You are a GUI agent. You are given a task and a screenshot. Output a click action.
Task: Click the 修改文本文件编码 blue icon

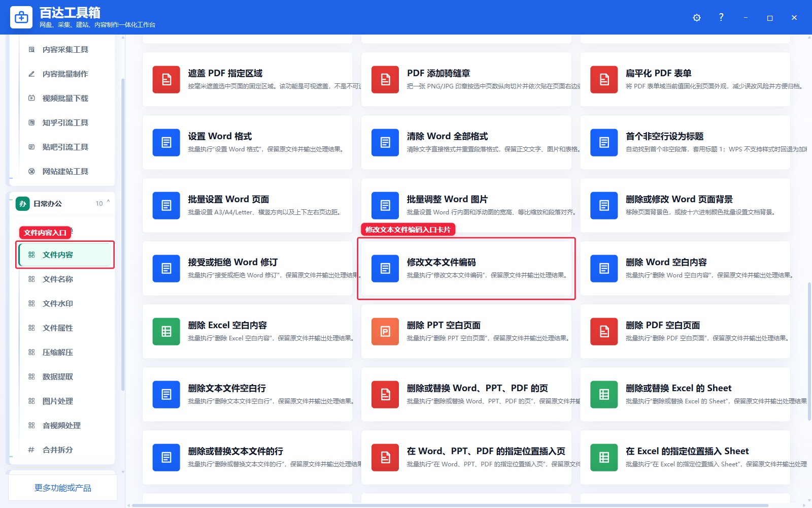(x=385, y=269)
